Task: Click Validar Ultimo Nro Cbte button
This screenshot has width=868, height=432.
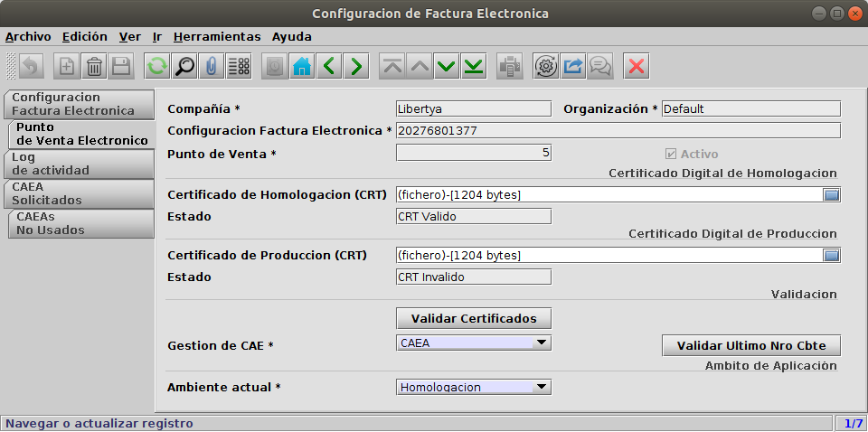Action: (751, 346)
